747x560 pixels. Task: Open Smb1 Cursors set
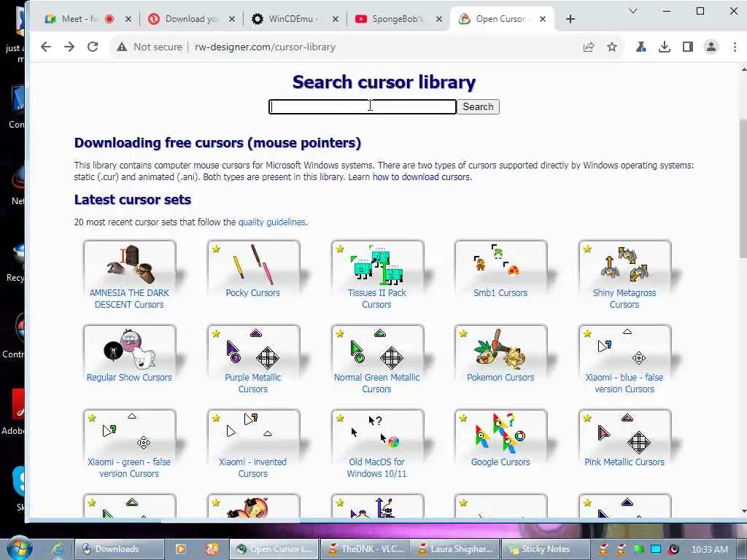pos(500,293)
